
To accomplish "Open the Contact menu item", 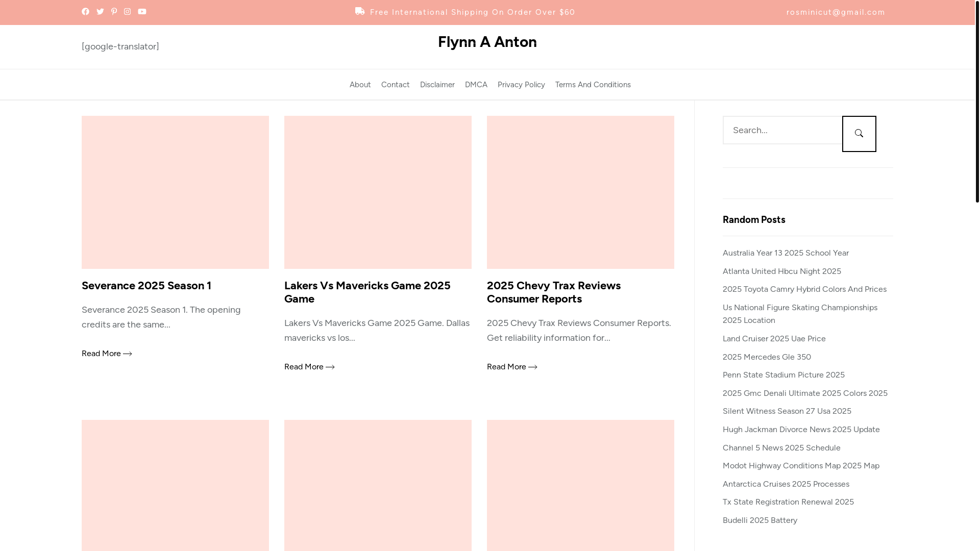I will 396,85.
